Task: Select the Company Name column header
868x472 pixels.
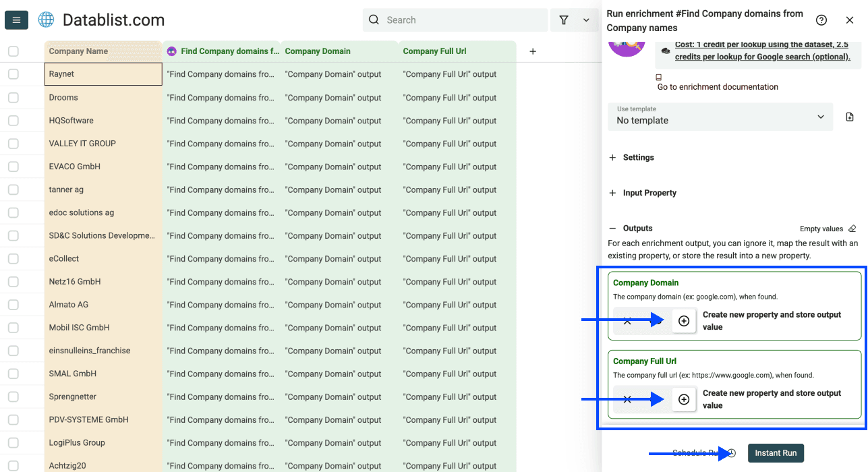Action: point(78,51)
